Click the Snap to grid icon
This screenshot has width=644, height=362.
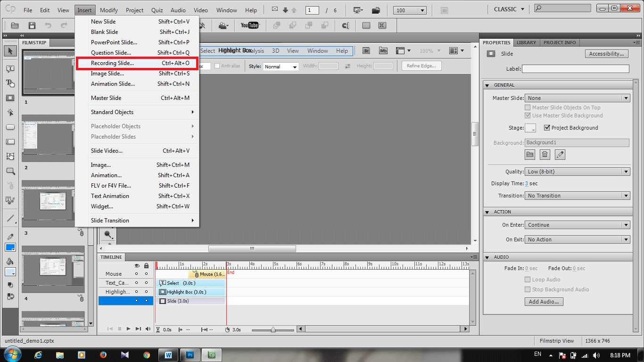pos(382,25)
